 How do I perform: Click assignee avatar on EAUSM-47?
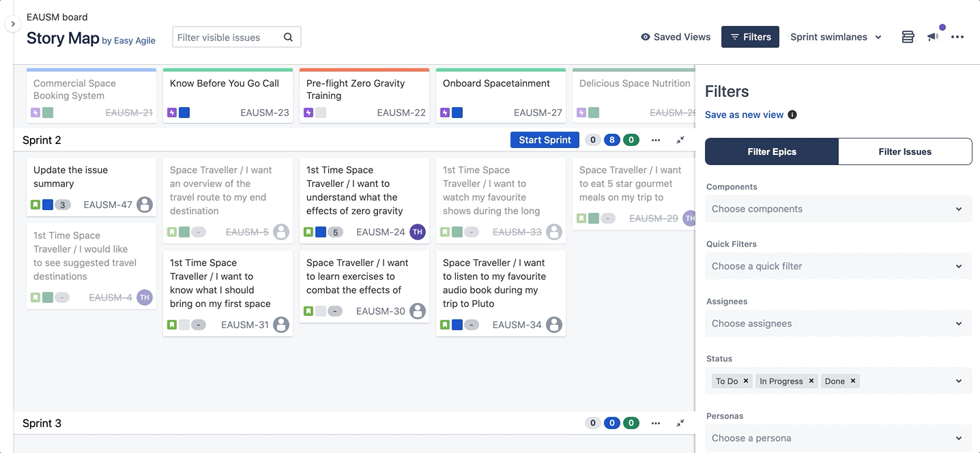[x=145, y=205]
